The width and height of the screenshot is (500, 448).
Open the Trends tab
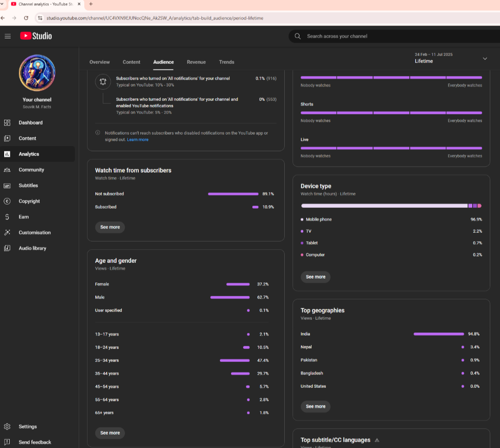coord(227,62)
